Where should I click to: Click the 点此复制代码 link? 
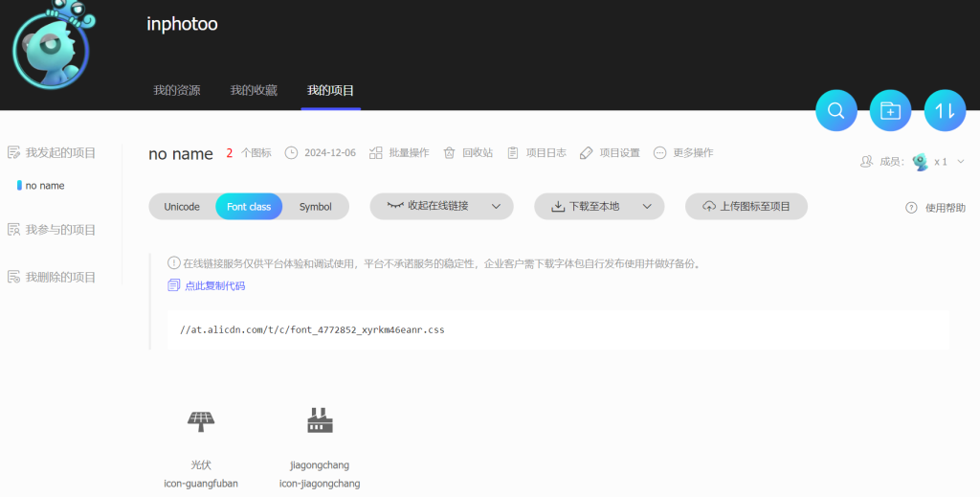215,285
